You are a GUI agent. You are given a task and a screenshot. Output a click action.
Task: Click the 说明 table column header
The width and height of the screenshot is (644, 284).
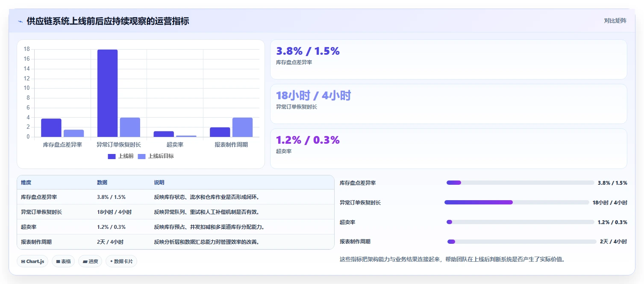[159, 183]
